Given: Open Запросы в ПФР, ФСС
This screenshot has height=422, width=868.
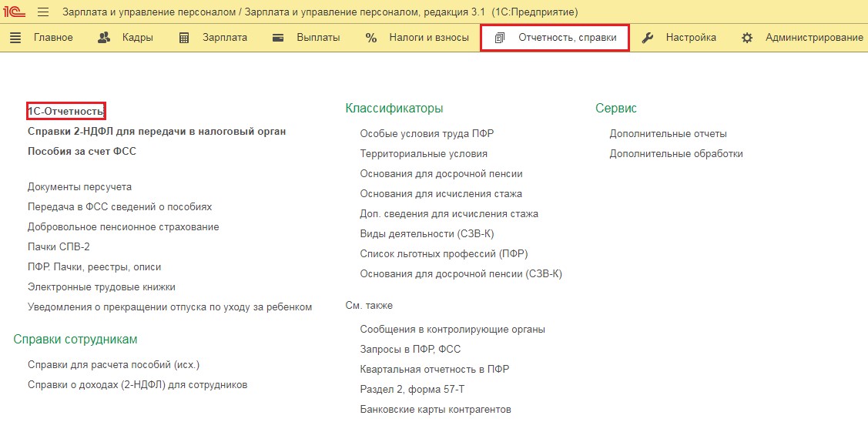Looking at the screenshot, I should 411,350.
